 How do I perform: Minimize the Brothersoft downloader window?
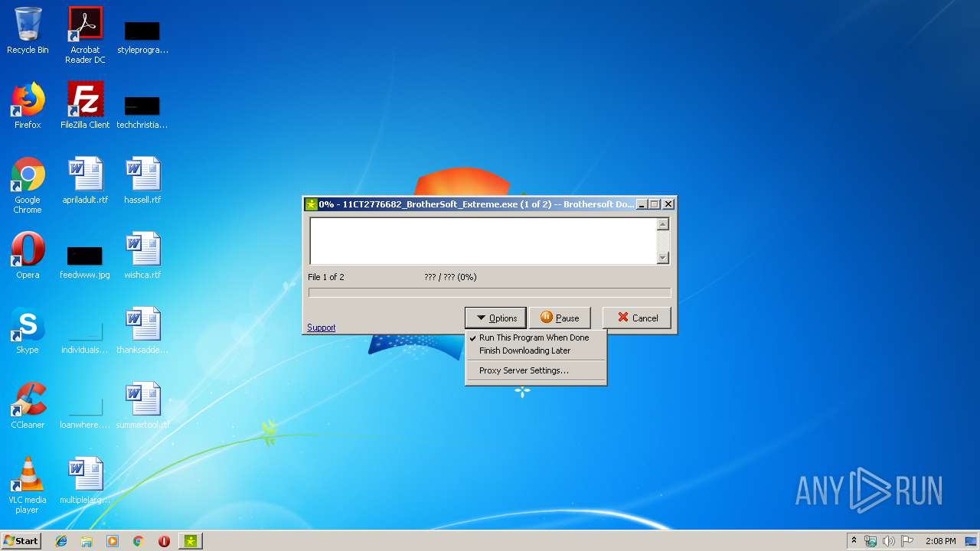tap(640, 204)
